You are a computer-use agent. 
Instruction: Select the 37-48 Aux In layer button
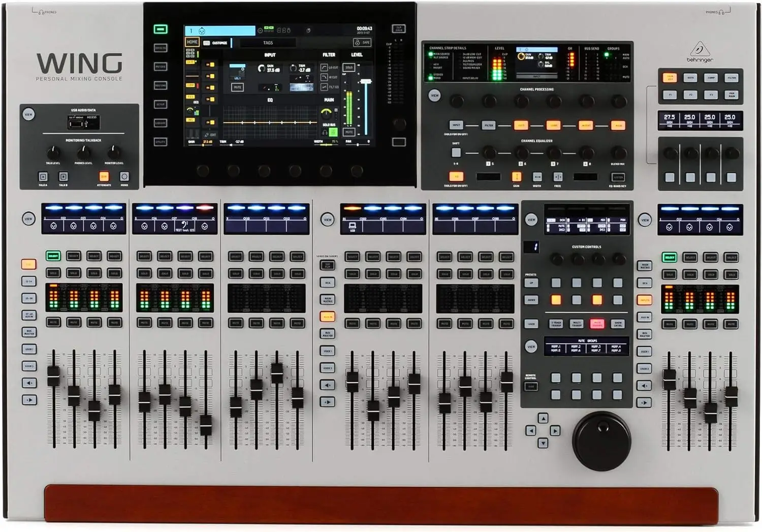tap(29, 316)
